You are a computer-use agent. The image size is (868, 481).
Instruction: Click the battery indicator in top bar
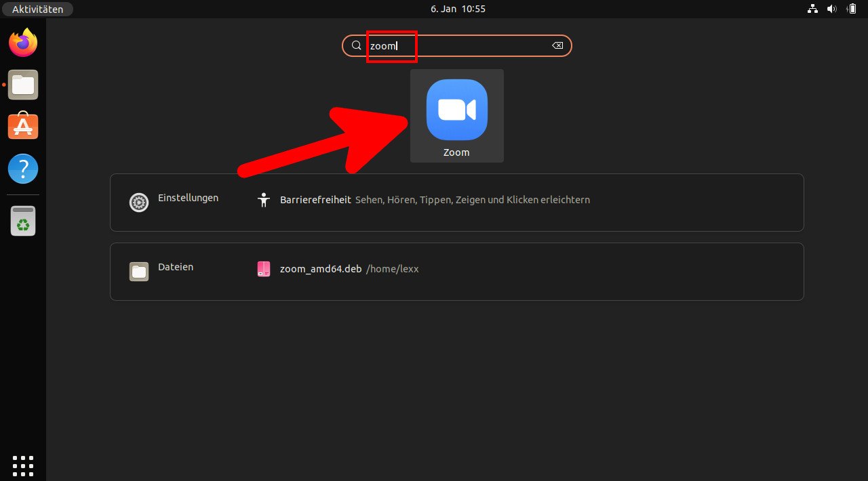(x=851, y=9)
